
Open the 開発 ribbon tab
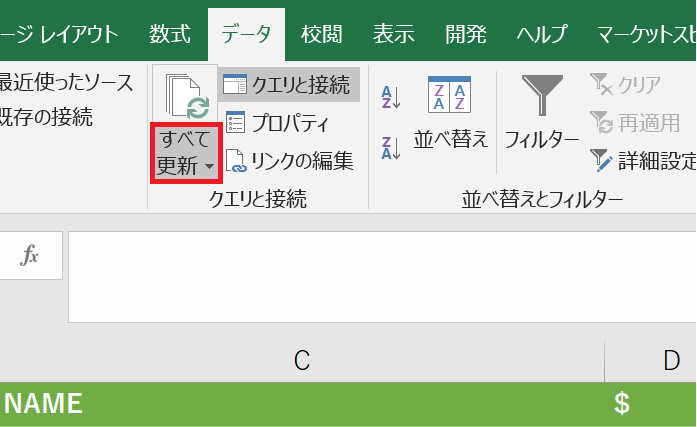tap(465, 34)
